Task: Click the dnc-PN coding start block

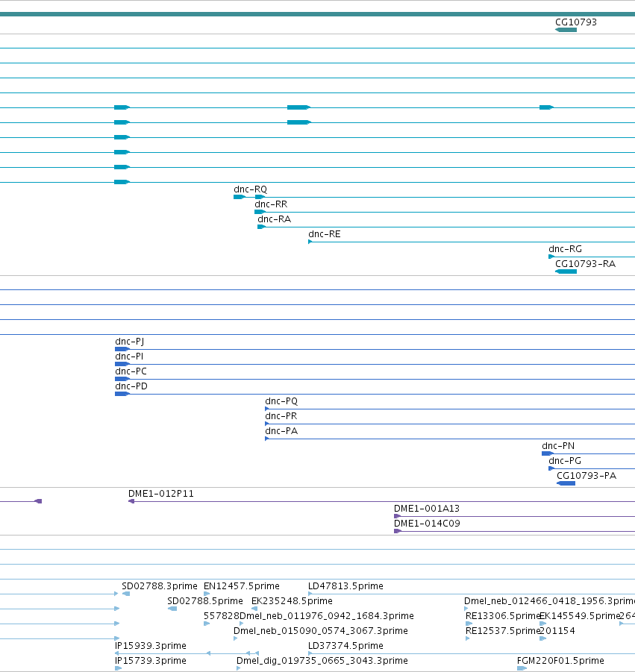Action: point(548,453)
